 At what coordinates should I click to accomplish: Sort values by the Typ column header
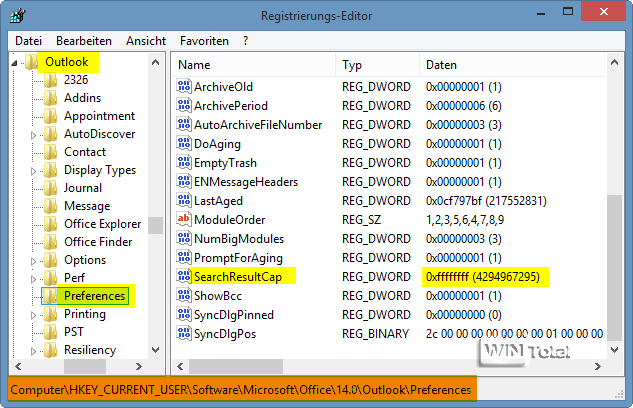tap(377, 65)
